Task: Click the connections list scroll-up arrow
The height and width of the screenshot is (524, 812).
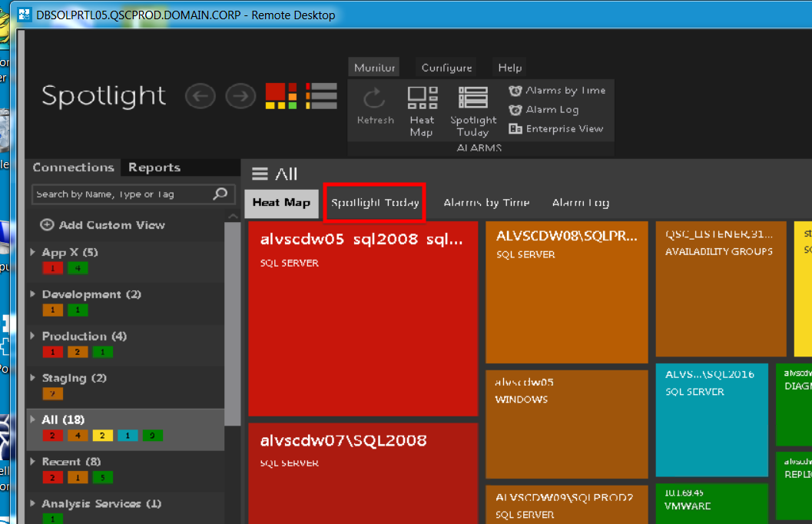Action: point(233,216)
